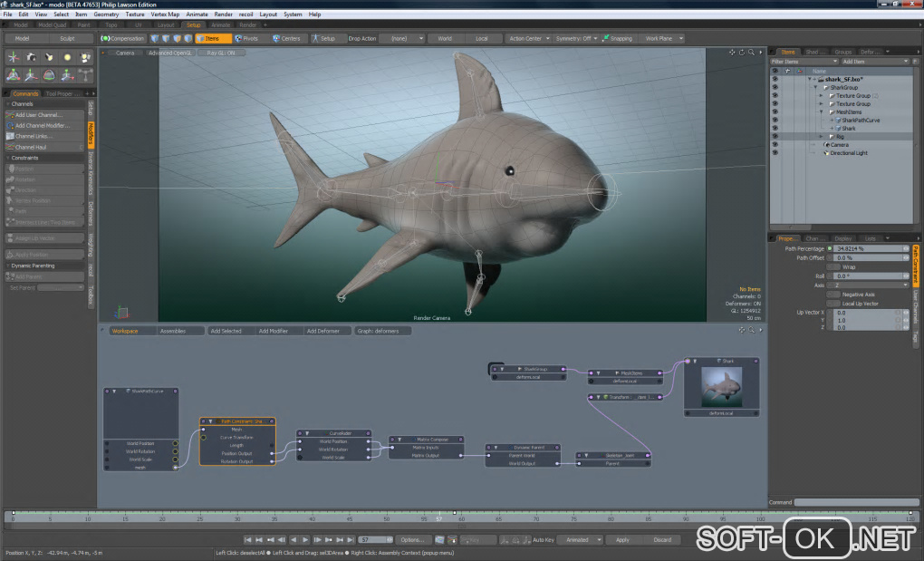
Task: Click the viewport rotate icon
Action: (x=742, y=53)
